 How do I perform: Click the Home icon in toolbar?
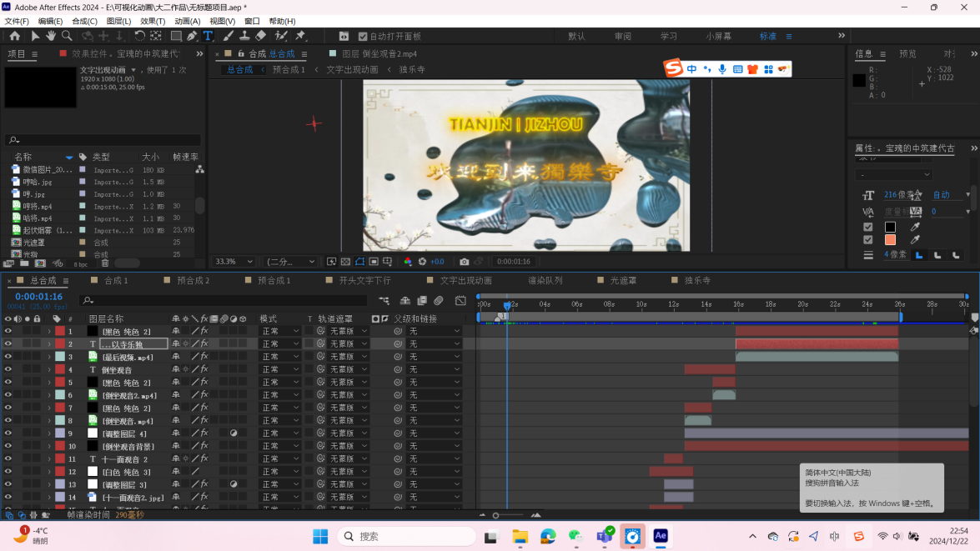click(x=14, y=36)
